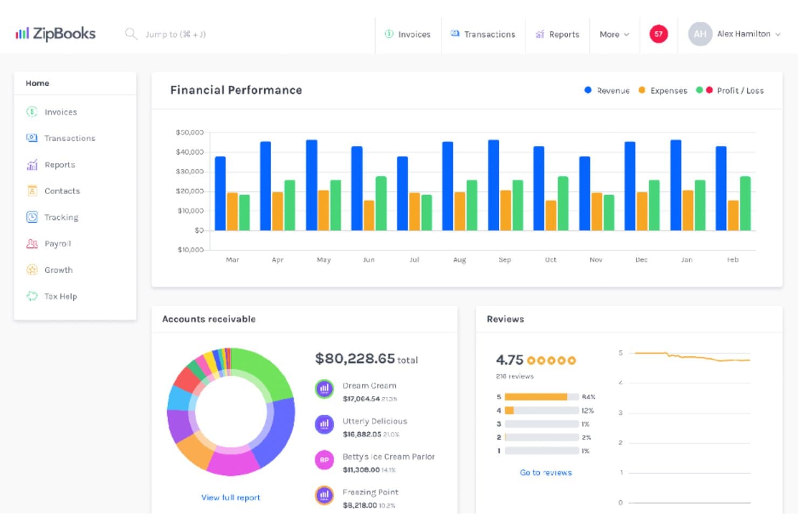This screenshot has height=532, width=798.
Task: Click the Betty's Ice Cream Parlor BP icon
Action: (x=324, y=459)
